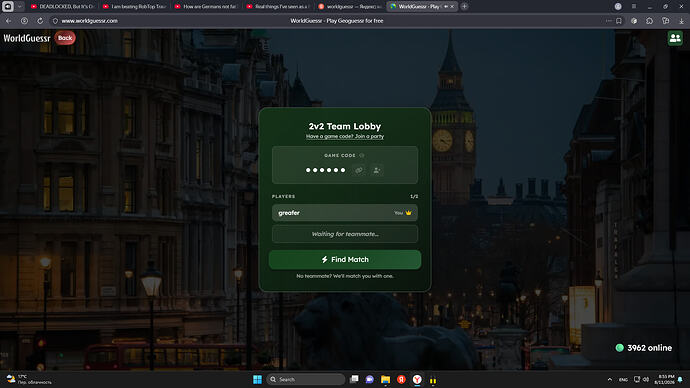This screenshot has width=690, height=388.
Task: Open a new browser tab
Action: (x=464, y=7)
